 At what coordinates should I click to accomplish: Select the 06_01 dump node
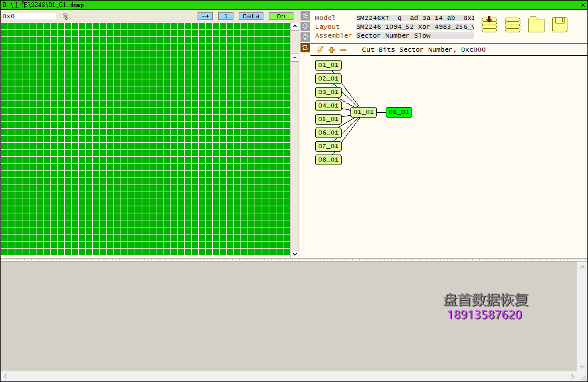click(328, 133)
